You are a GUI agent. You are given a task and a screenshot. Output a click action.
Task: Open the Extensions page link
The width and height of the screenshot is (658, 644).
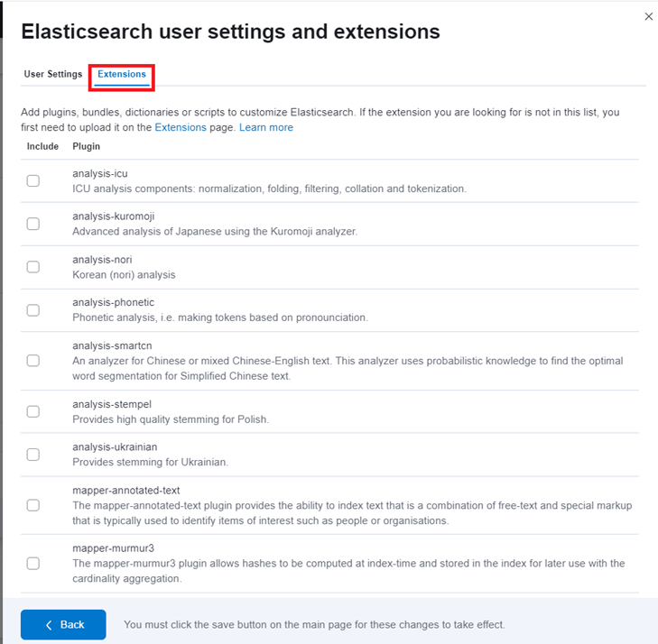[x=181, y=127]
